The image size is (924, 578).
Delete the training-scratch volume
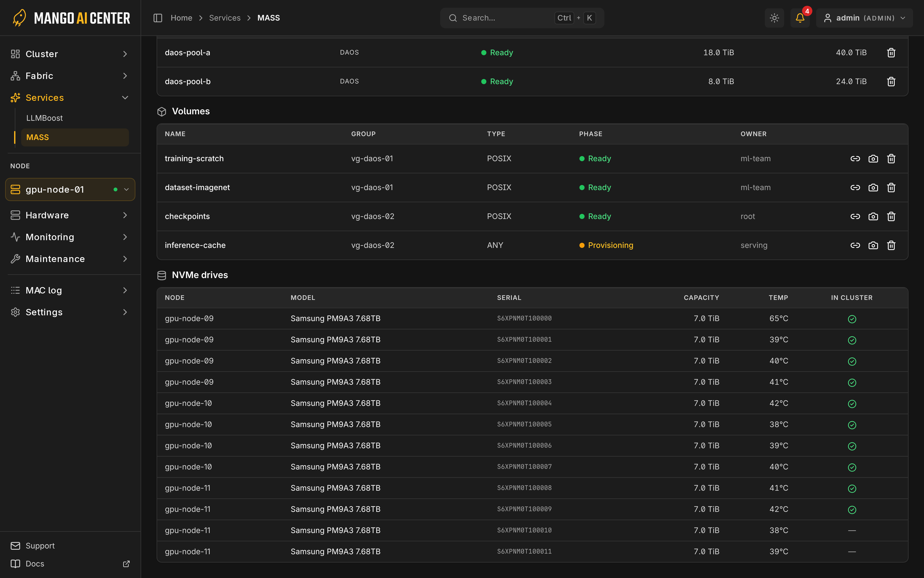(891, 159)
